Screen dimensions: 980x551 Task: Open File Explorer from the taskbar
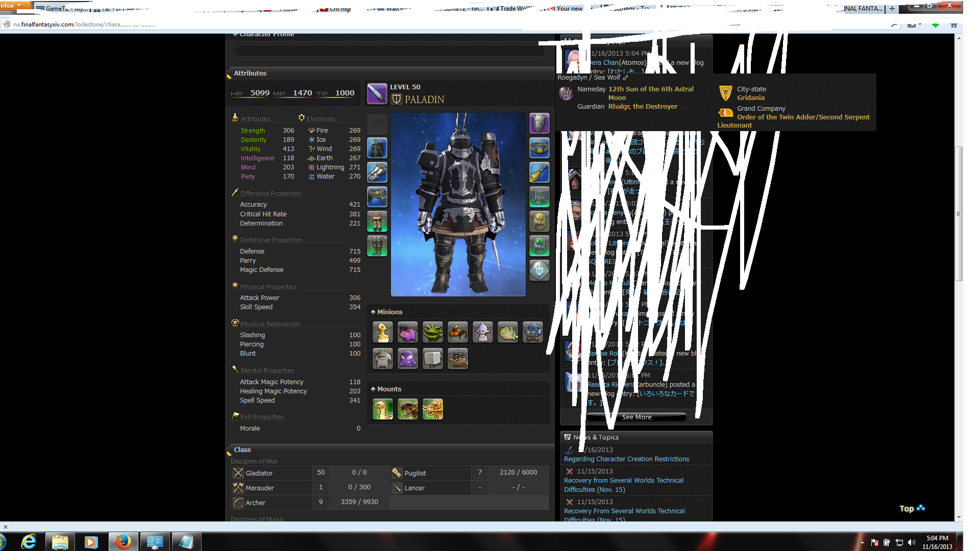[60, 541]
